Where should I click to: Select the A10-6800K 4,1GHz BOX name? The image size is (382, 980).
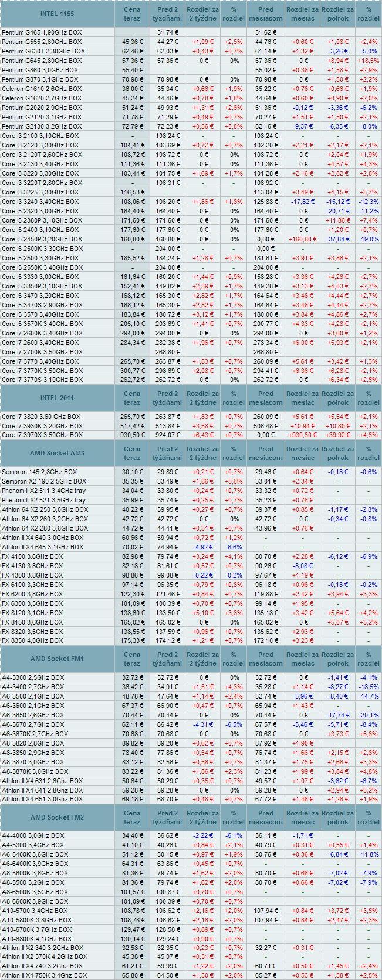point(37,939)
